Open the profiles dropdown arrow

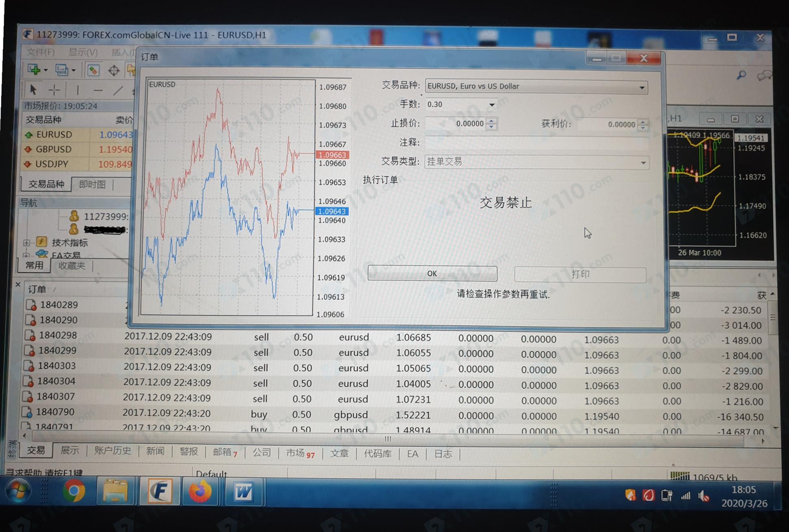coord(73,71)
